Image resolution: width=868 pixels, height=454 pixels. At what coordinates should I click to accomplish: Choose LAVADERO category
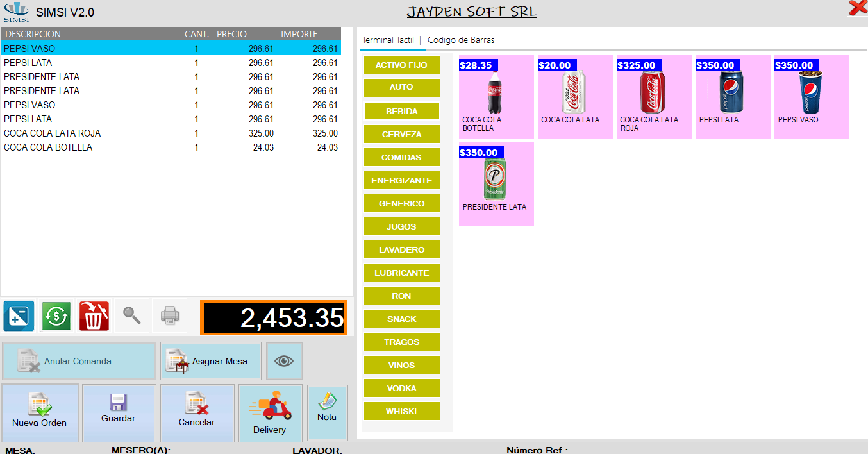point(401,250)
